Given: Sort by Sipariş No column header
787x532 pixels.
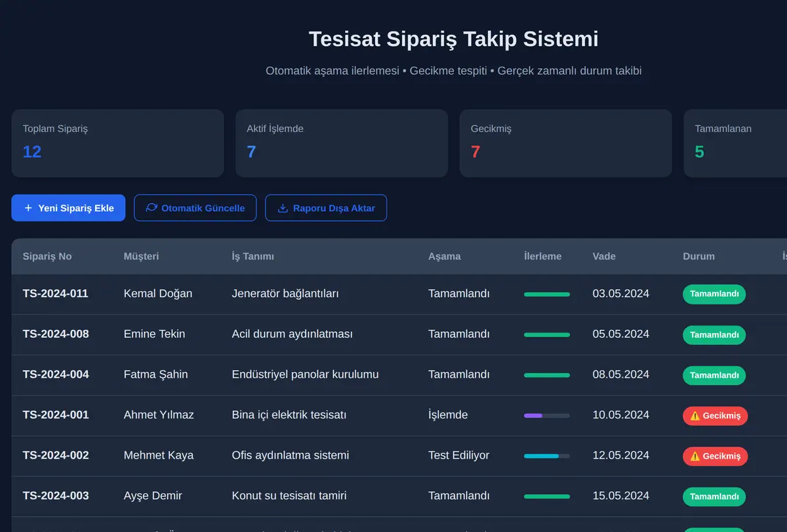Looking at the screenshot, I should click(47, 256).
